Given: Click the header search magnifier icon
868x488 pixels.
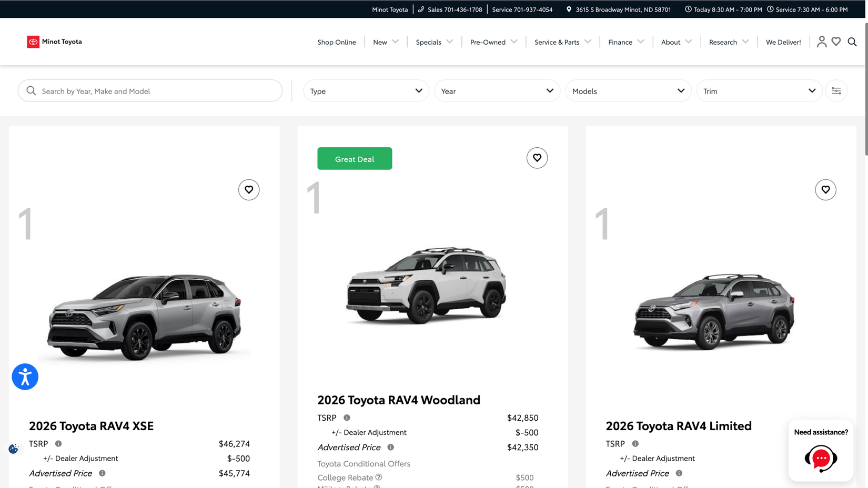Looking at the screenshot, I should click(852, 42).
